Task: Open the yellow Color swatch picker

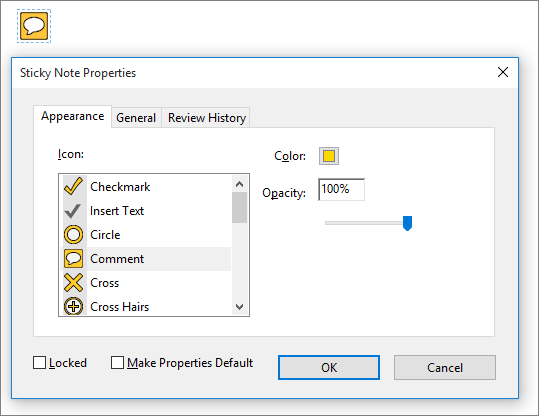Action: 329,156
